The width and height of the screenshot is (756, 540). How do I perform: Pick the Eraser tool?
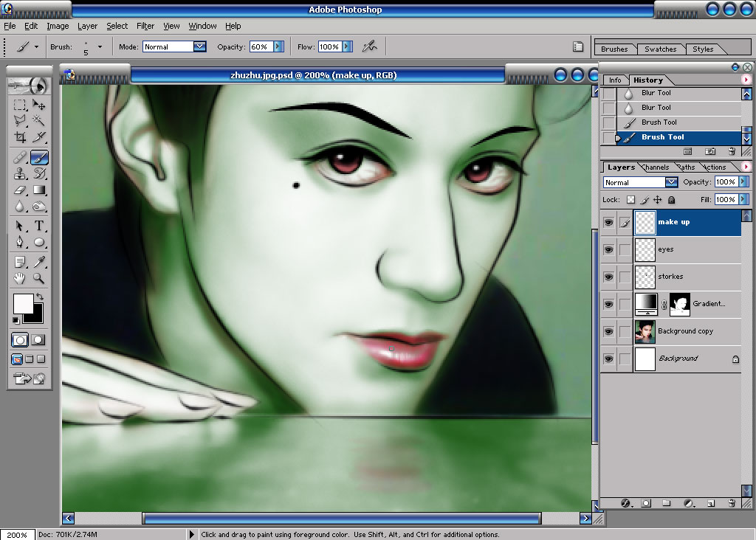20,190
